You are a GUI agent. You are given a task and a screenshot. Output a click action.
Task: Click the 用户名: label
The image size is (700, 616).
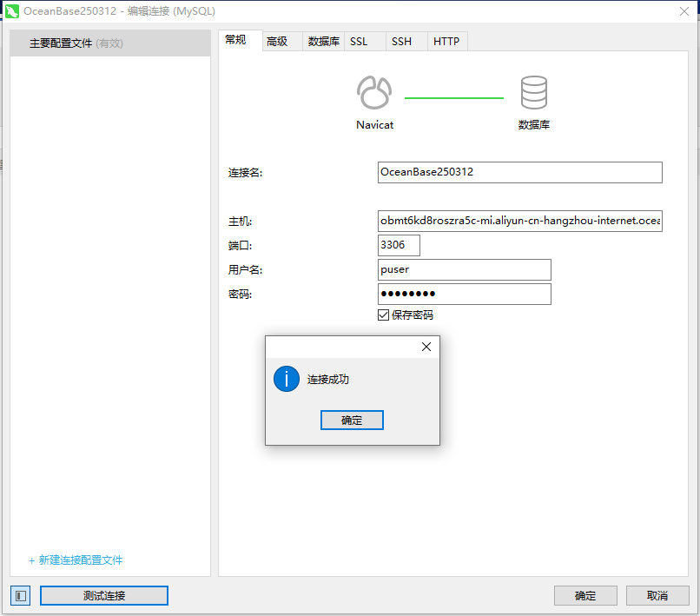[x=246, y=270]
